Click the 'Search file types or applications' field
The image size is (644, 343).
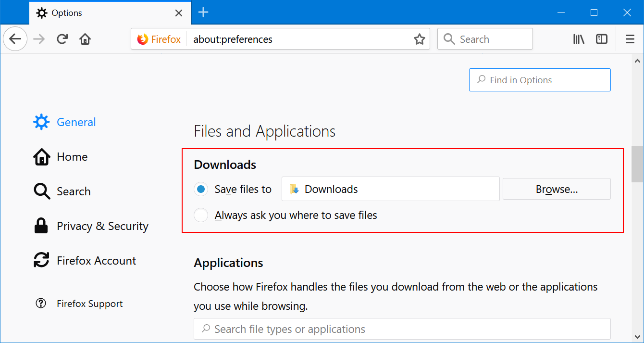(402, 329)
